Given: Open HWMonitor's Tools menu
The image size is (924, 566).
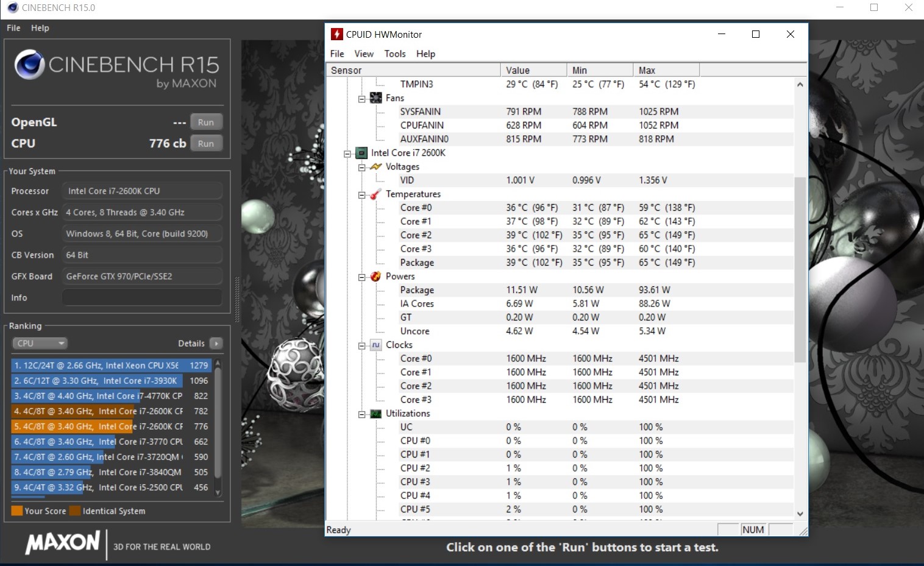Looking at the screenshot, I should pos(395,54).
